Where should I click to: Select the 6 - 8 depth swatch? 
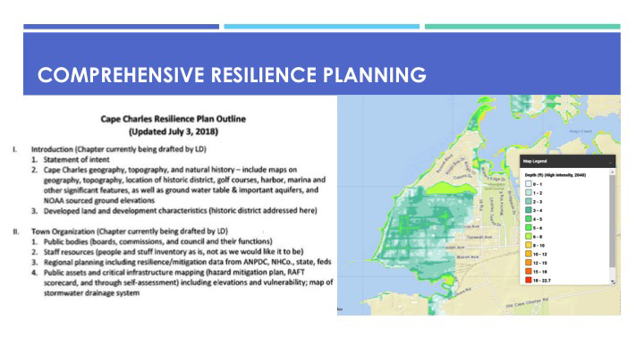pos(529,235)
